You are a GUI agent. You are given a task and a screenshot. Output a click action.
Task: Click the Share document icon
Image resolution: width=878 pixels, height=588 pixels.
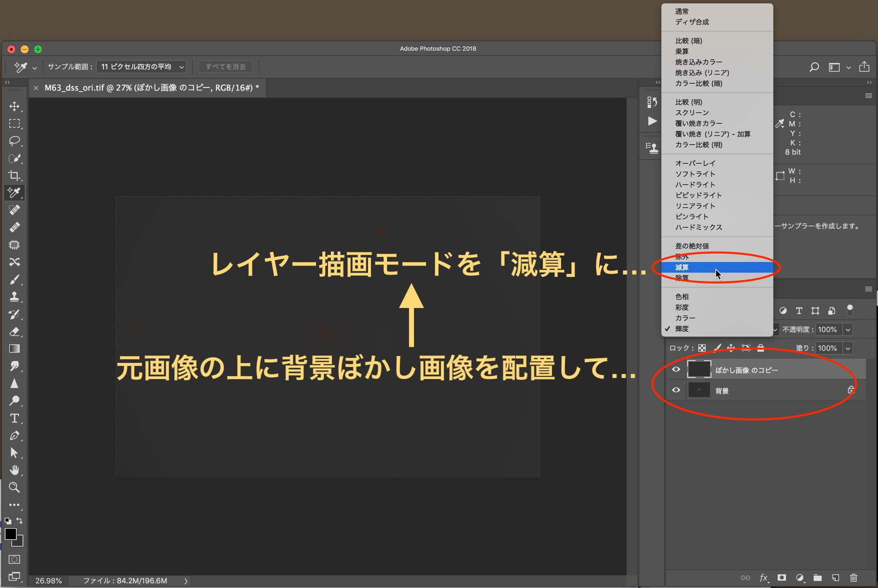click(x=864, y=66)
